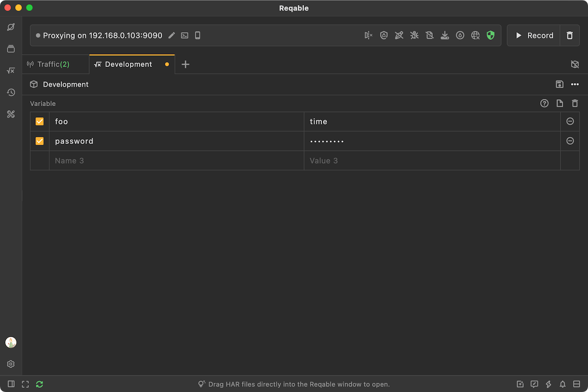The width and height of the screenshot is (588, 392).
Task: Uncheck the foo variable checkbox
Action: pos(40,121)
